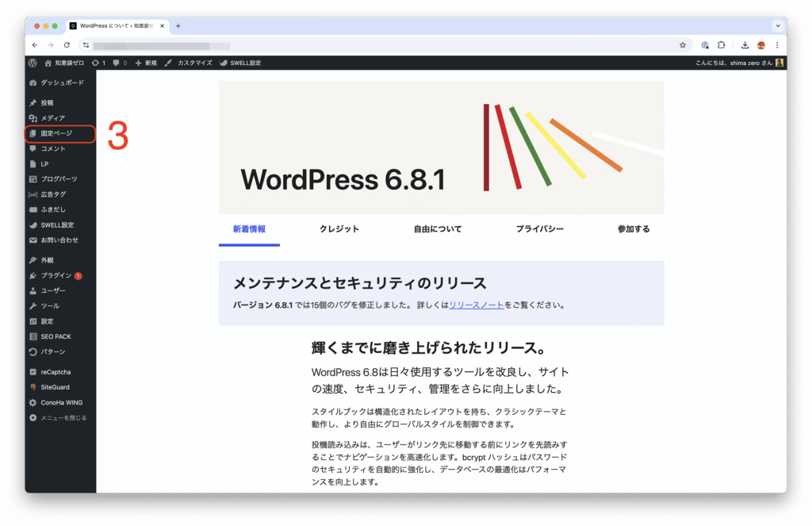Viewport: 812px width, 526px height.
Task: Open the Chrome three-dot menu
Action: [777, 45]
